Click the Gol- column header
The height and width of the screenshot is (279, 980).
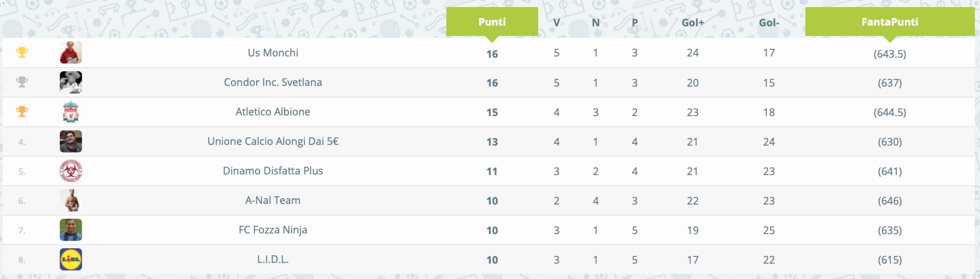(769, 22)
